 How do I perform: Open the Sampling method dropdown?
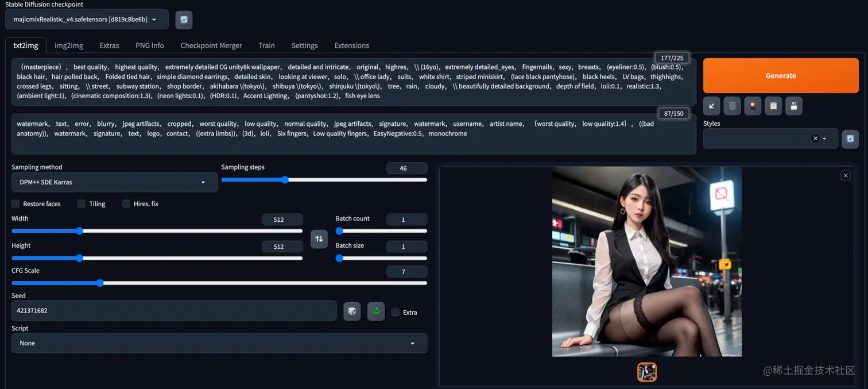114,182
